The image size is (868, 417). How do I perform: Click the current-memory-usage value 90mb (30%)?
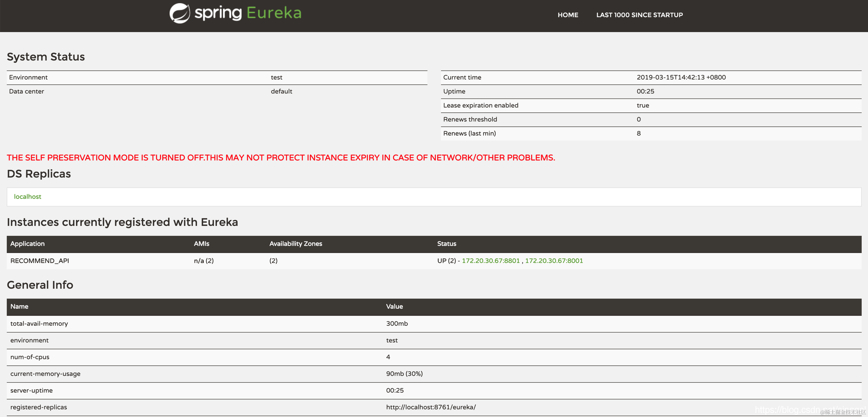(404, 374)
